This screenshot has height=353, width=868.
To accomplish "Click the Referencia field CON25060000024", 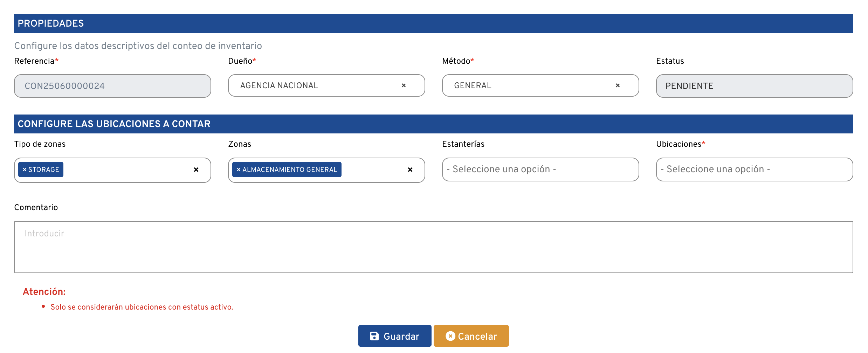I will tap(112, 86).
